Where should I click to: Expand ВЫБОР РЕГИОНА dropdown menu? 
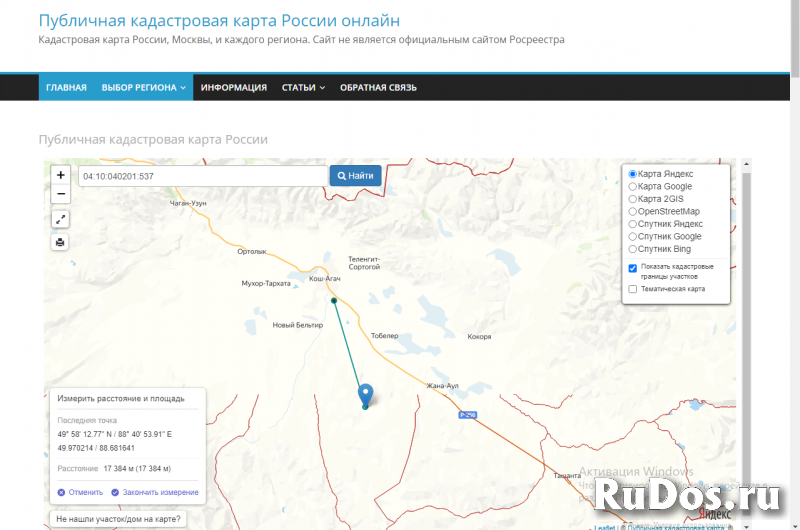pyautogui.click(x=143, y=88)
